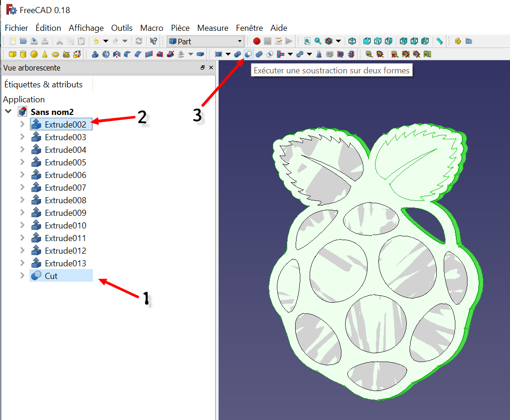This screenshot has width=510, height=420.
Task: Click the open file folder icon
Action: click(x=23, y=41)
